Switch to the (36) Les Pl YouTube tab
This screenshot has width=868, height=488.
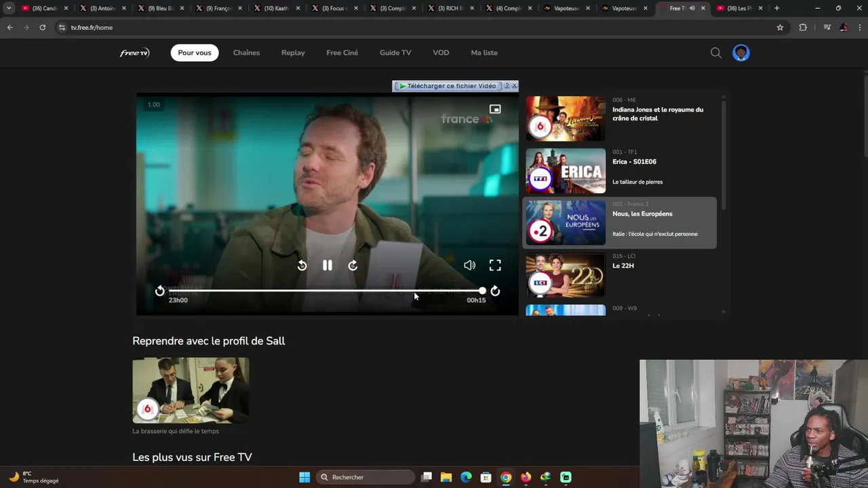pos(739,8)
